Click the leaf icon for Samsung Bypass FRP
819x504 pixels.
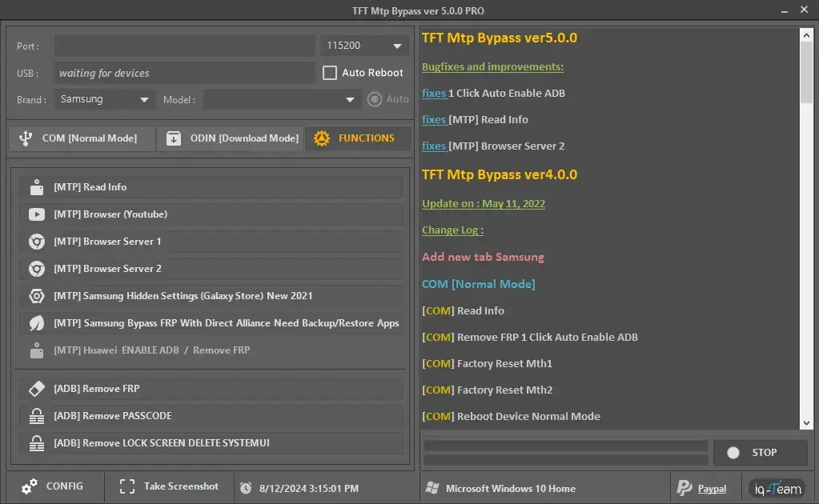point(37,323)
